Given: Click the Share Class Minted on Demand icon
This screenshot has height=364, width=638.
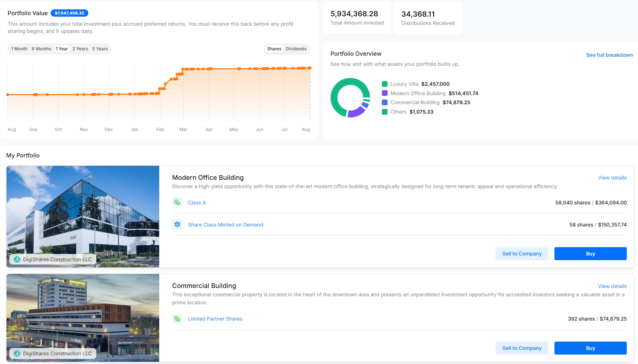Looking at the screenshot, I should 177,225.
